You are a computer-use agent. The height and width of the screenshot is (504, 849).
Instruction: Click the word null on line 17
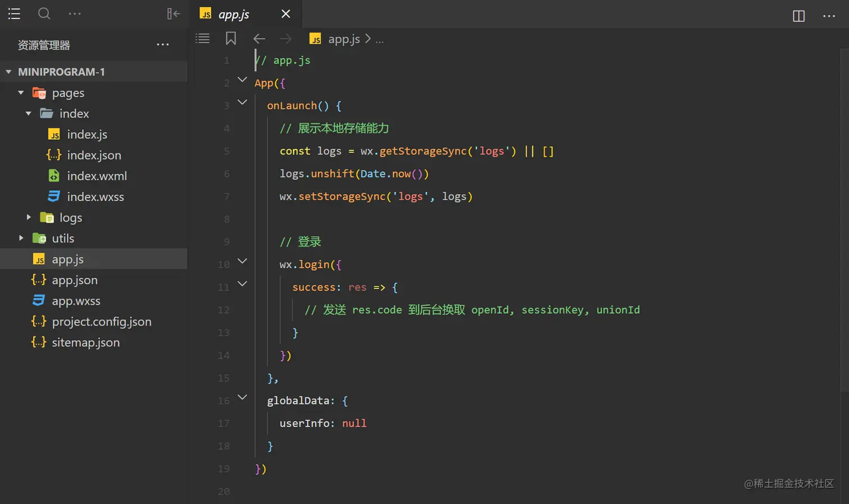pos(354,423)
